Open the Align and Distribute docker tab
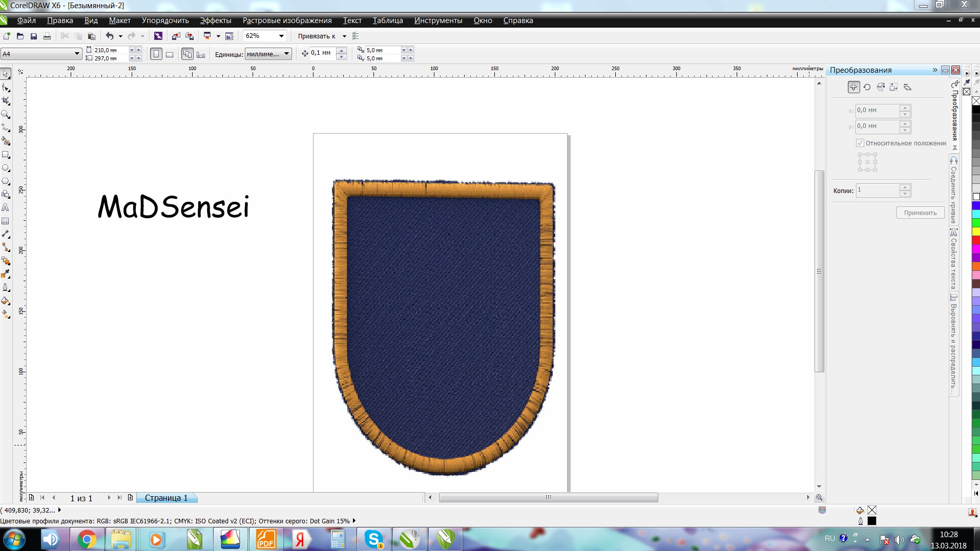 (953, 344)
